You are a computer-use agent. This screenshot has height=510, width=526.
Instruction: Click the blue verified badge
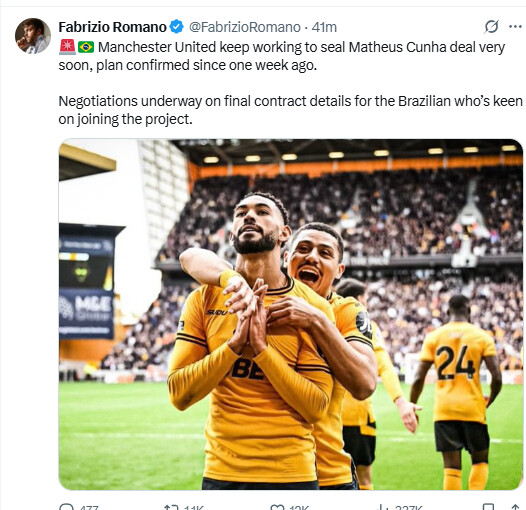(x=176, y=27)
